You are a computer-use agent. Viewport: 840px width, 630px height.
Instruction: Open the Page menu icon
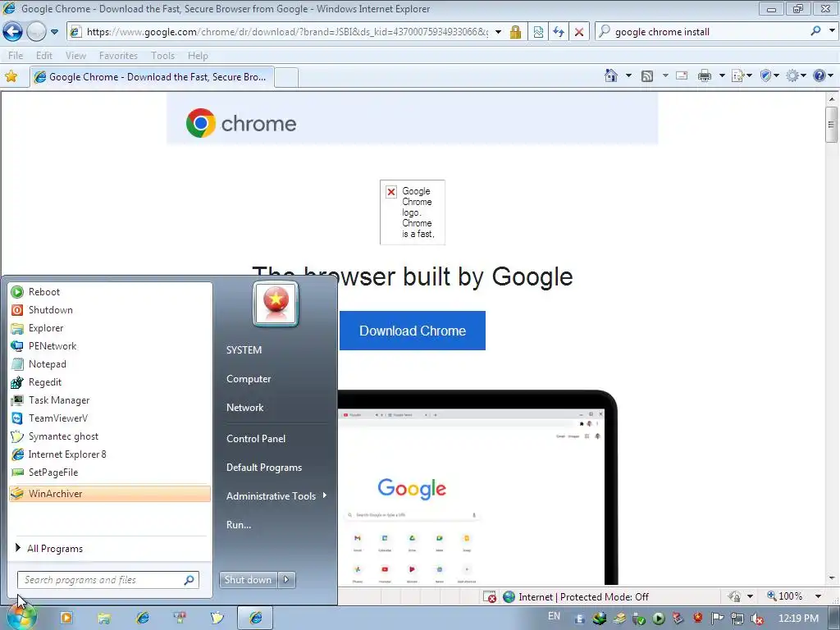742,76
